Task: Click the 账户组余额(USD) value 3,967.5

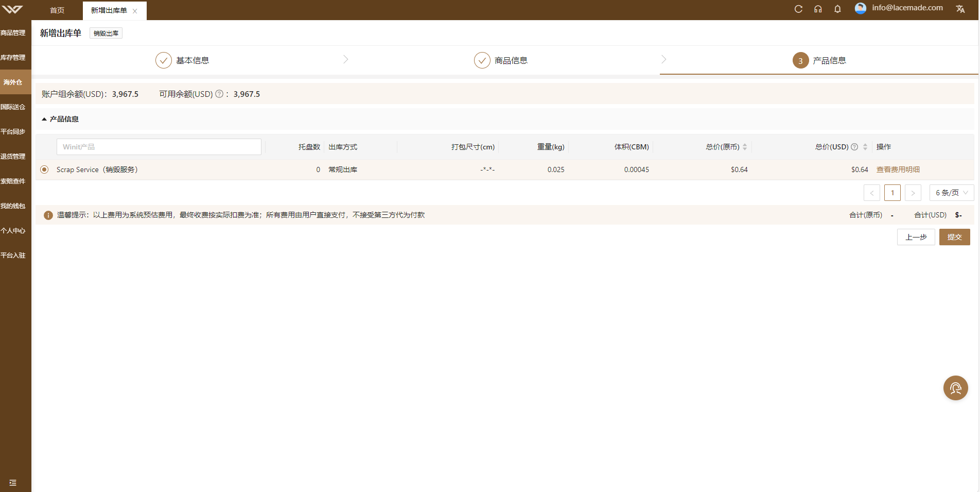Action: point(125,94)
